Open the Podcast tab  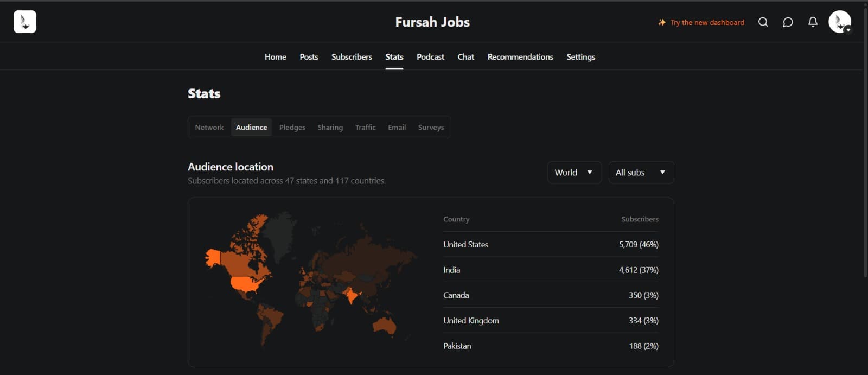[430, 56]
